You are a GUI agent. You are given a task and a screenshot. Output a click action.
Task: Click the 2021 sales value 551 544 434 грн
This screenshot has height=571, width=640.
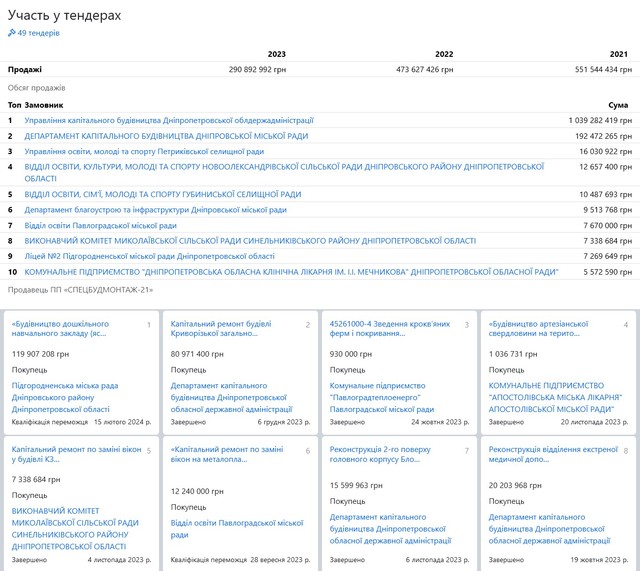[603, 69]
